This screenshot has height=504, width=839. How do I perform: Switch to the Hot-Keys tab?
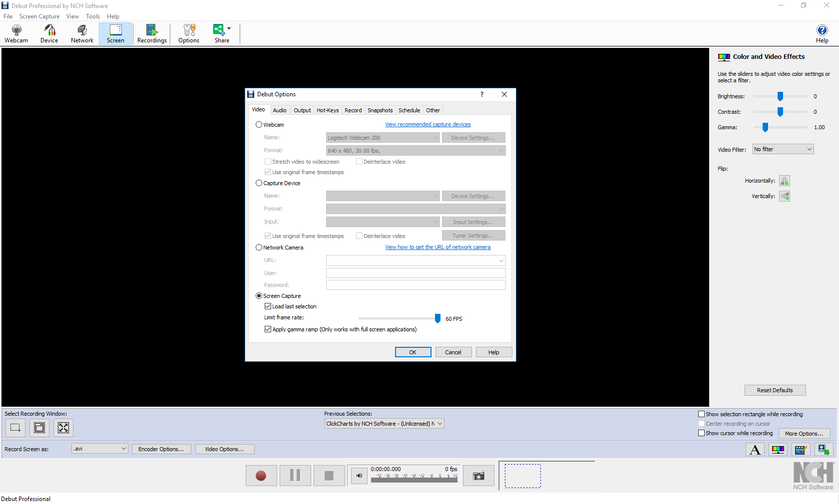[327, 110]
